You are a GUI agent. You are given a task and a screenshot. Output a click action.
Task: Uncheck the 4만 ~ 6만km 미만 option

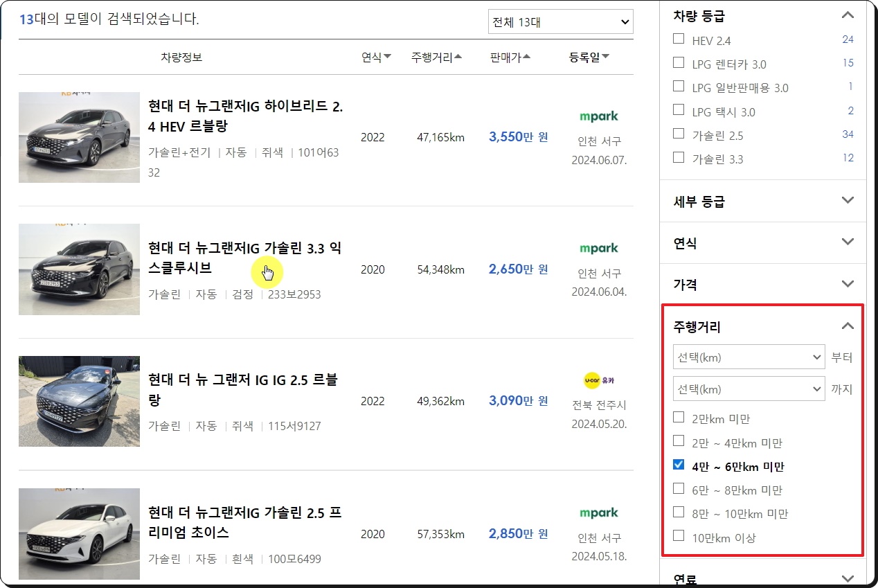pyautogui.click(x=679, y=465)
